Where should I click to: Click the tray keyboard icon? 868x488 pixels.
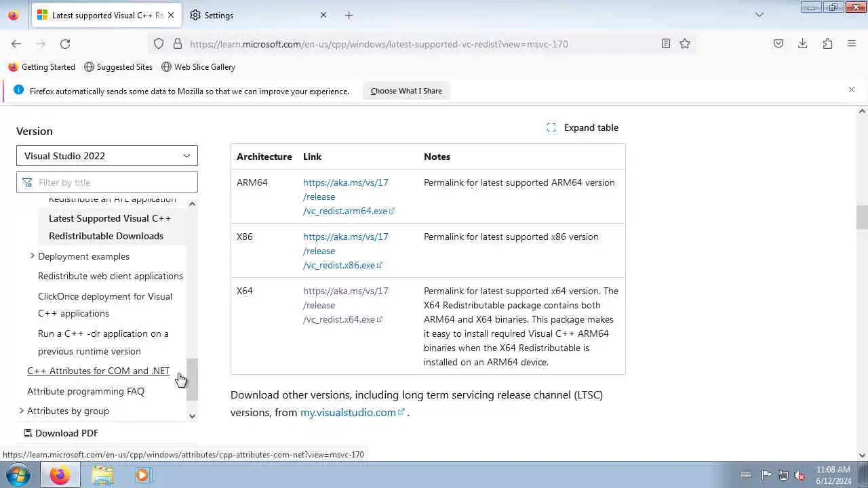pos(746,475)
